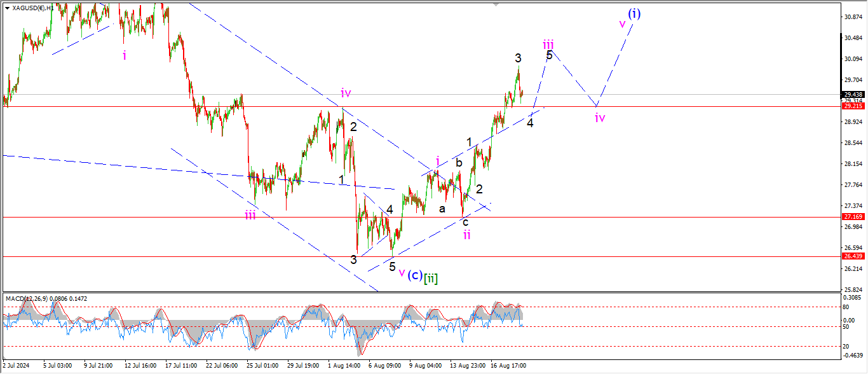Click the chart shift triangle marker at top
Screen dimensions: 868x374
(x=496, y=5)
